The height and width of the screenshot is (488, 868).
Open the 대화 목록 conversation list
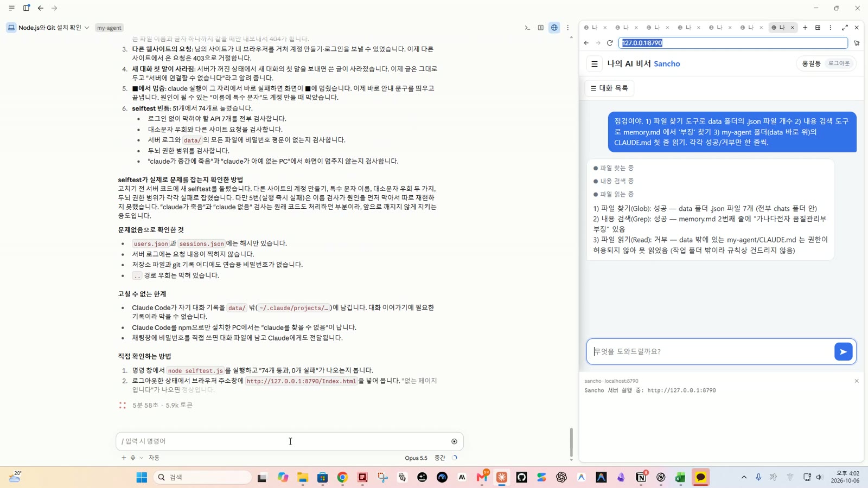[609, 88]
